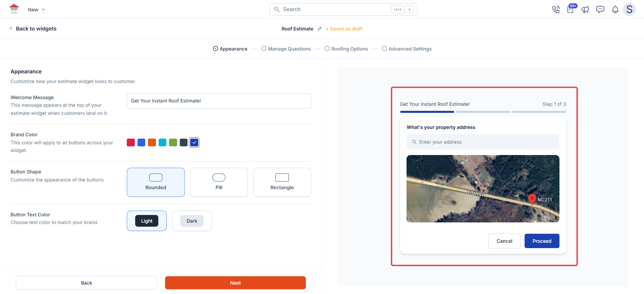Select the red brand color swatch
Screen dimensions: 644x294
pyautogui.click(x=131, y=142)
